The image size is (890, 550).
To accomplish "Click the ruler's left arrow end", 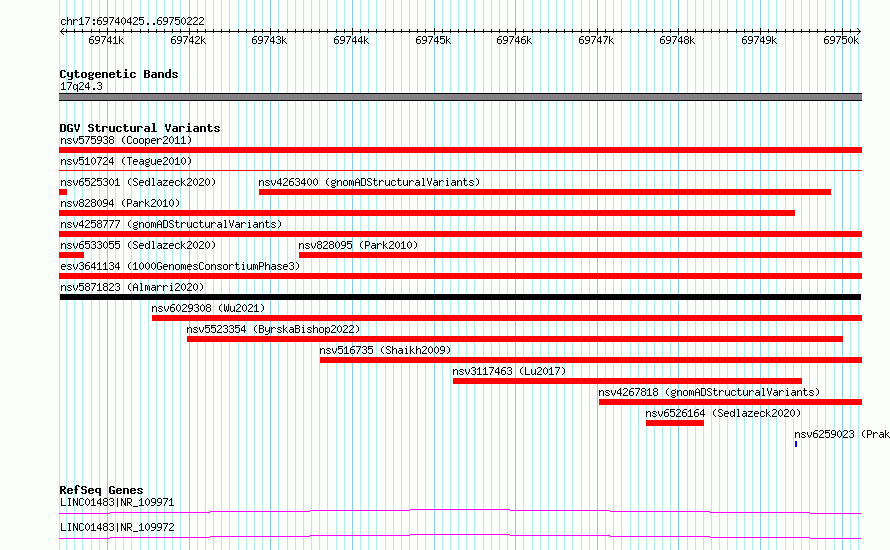I will click(62, 32).
